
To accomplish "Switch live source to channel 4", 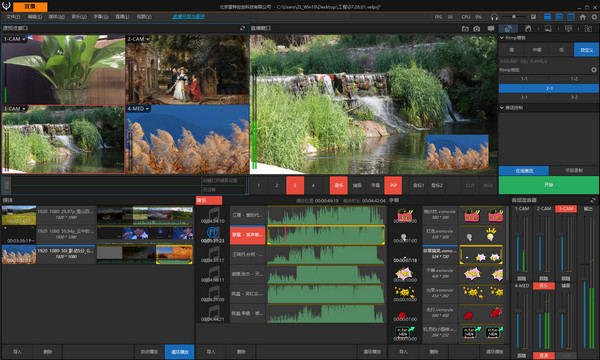I will tap(313, 186).
